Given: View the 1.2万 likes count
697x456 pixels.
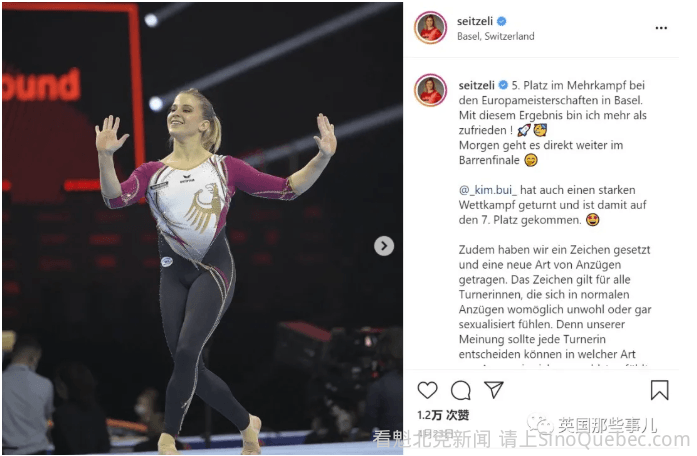Looking at the screenshot, I should click(443, 415).
